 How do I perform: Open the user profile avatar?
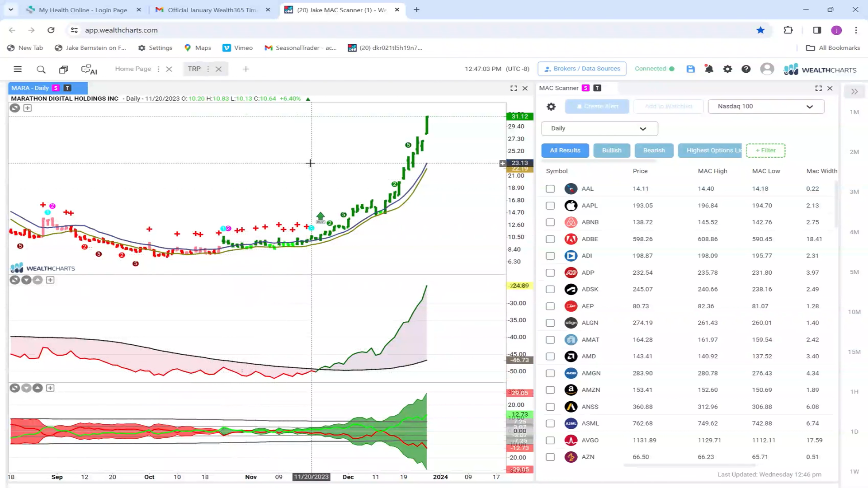pyautogui.click(x=767, y=69)
